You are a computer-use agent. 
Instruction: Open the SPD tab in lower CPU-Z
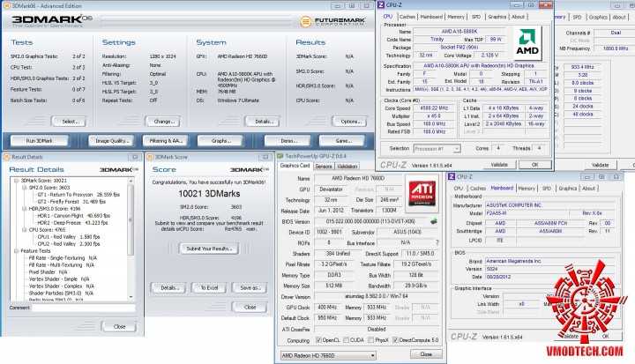click(x=546, y=189)
